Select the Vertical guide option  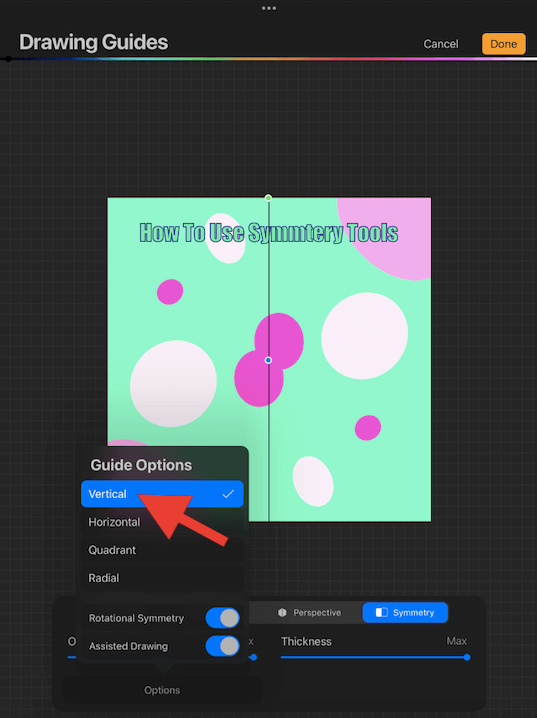[x=162, y=494]
